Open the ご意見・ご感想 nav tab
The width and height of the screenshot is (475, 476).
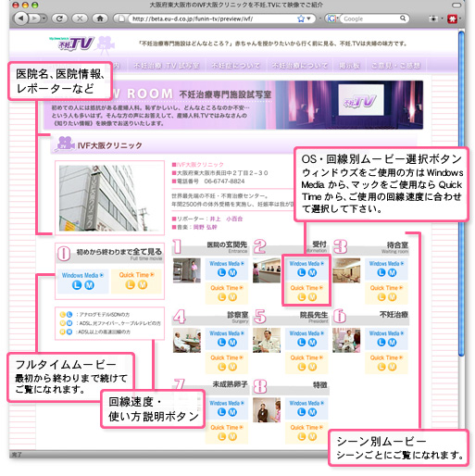[x=396, y=66]
